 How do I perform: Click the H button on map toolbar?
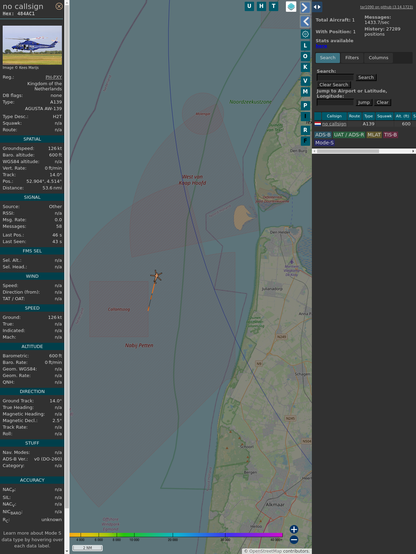(261, 6)
